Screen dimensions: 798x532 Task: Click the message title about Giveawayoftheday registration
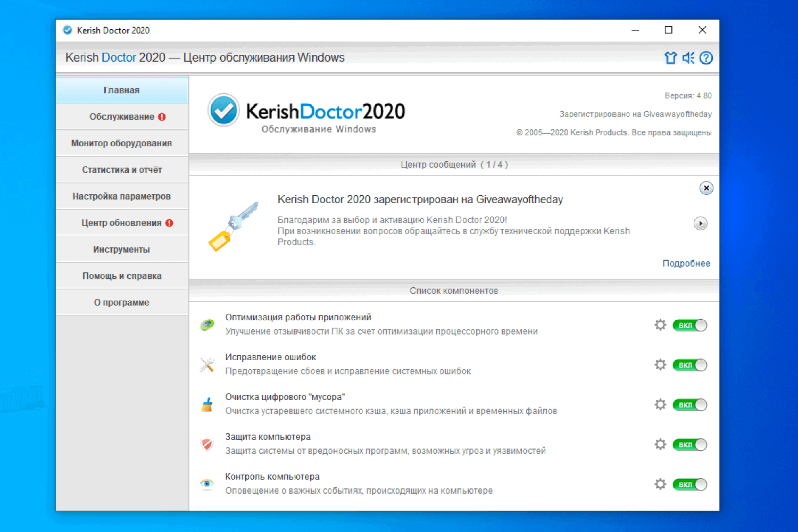point(420,199)
